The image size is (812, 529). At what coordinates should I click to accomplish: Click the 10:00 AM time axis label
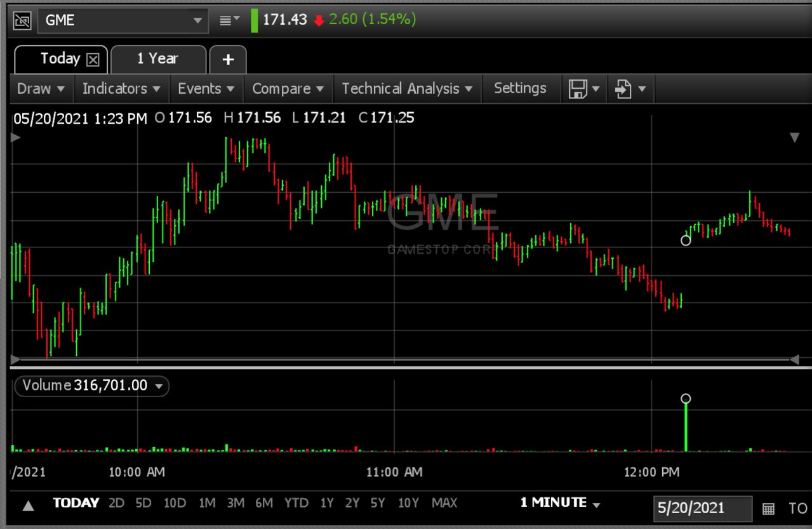[x=137, y=472]
